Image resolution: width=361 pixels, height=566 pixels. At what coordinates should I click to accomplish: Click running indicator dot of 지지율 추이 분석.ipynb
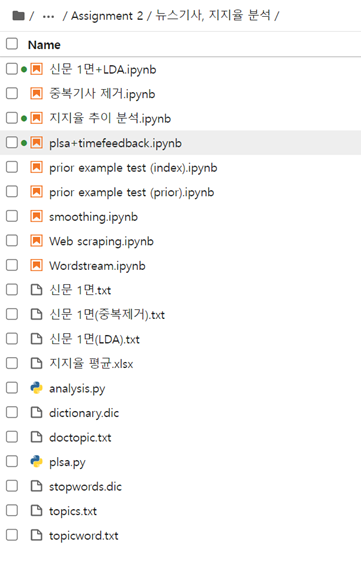coord(24,118)
